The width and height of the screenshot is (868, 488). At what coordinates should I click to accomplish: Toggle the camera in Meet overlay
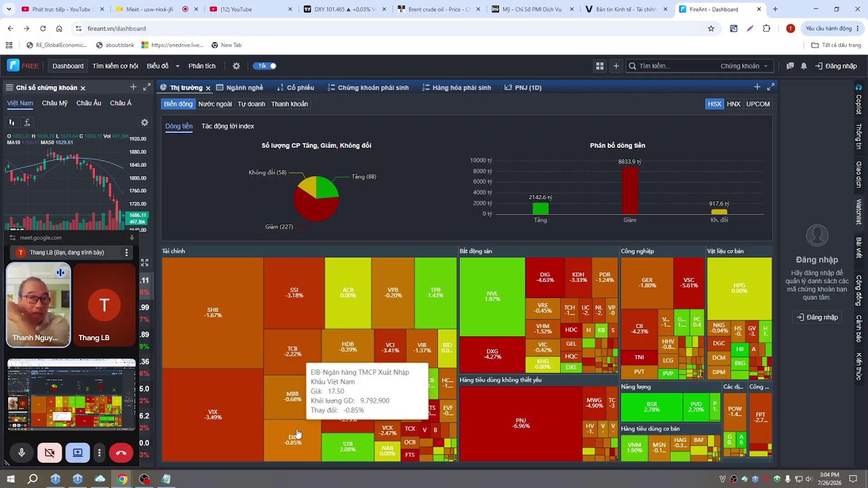(50, 453)
